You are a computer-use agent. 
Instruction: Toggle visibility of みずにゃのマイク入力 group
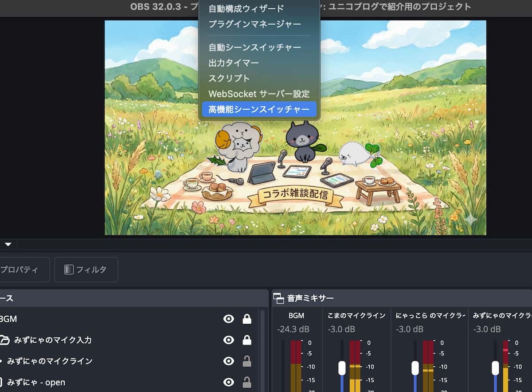click(x=229, y=340)
